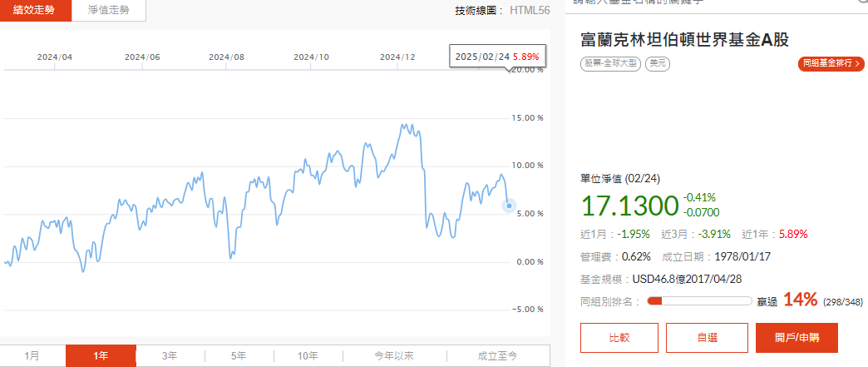Click the management fee value 0.62%
The width and height of the screenshot is (868, 367).
pyautogui.click(x=636, y=256)
